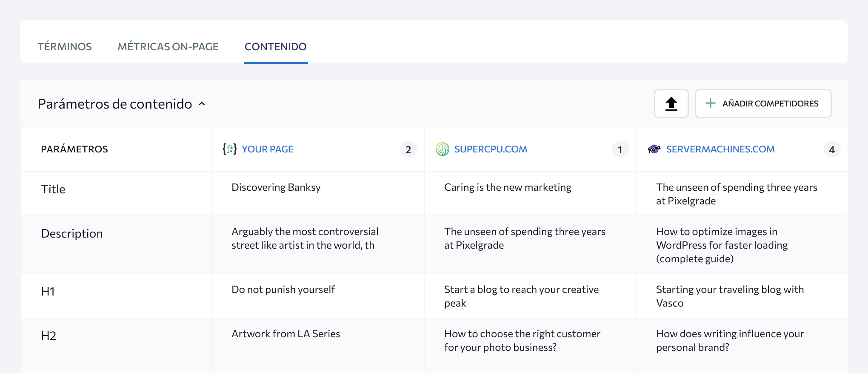Click the YOUR PAGE curly-brace icon
The width and height of the screenshot is (868, 373).
click(230, 149)
